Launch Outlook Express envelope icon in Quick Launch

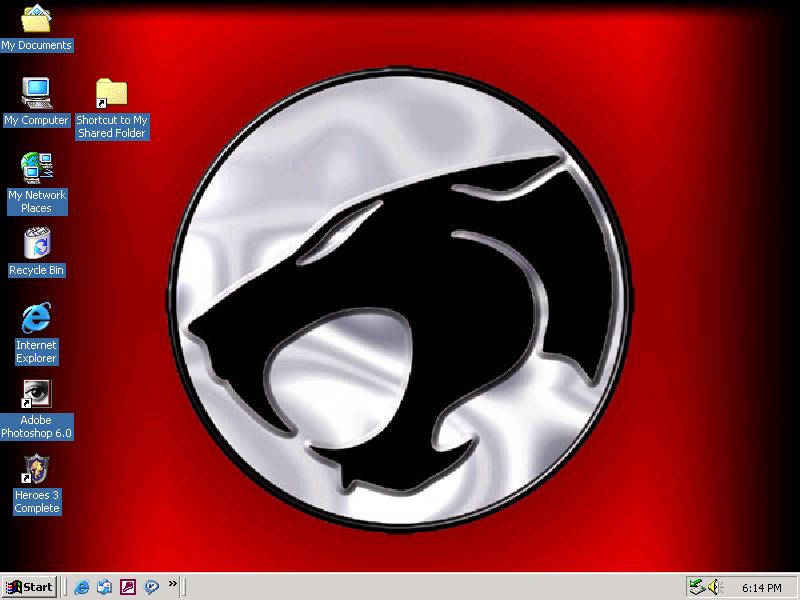click(x=105, y=587)
